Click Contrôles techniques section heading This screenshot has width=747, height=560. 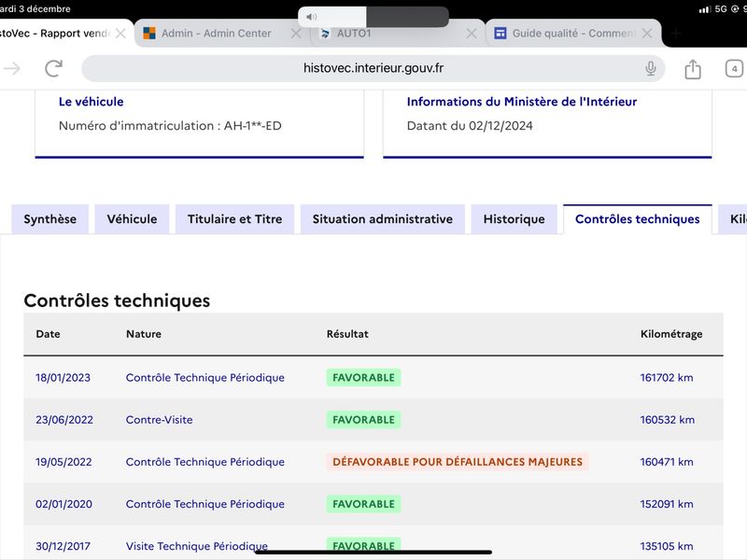click(117, 301)
